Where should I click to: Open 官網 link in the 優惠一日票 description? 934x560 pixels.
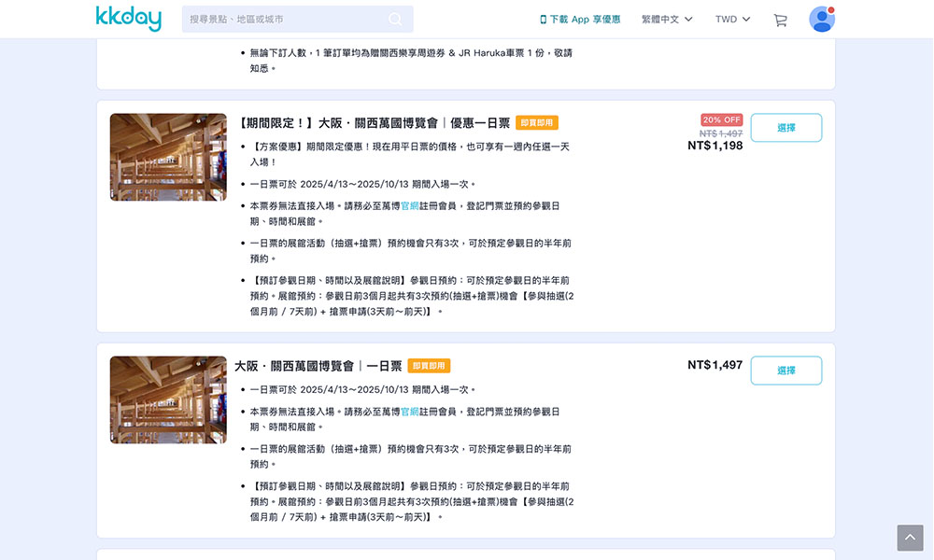pos(410,206)
